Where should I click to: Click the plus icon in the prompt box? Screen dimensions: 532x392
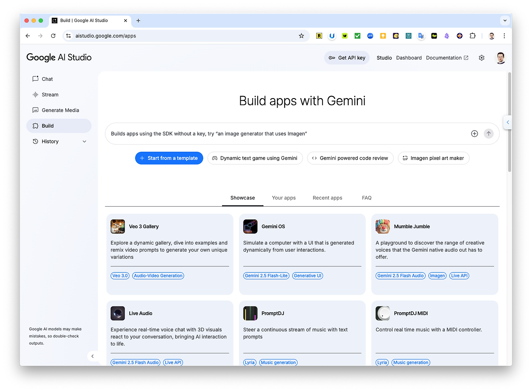point(475,134)
